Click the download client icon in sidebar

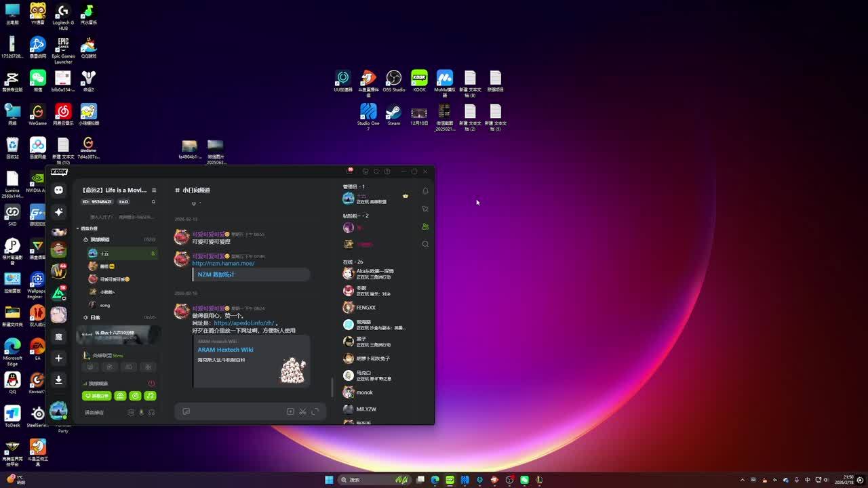click(59, 380)
